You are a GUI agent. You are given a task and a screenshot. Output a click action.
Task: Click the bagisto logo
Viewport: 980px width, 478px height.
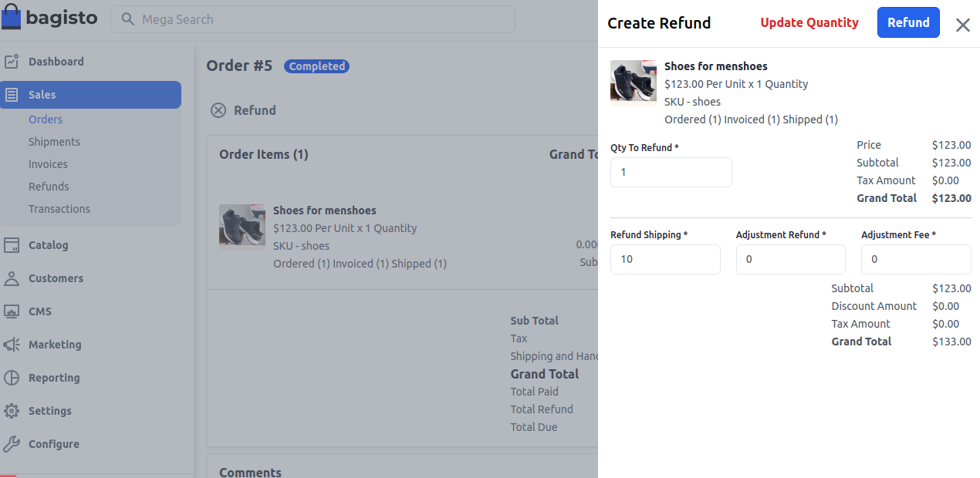[x=49, y=17]
